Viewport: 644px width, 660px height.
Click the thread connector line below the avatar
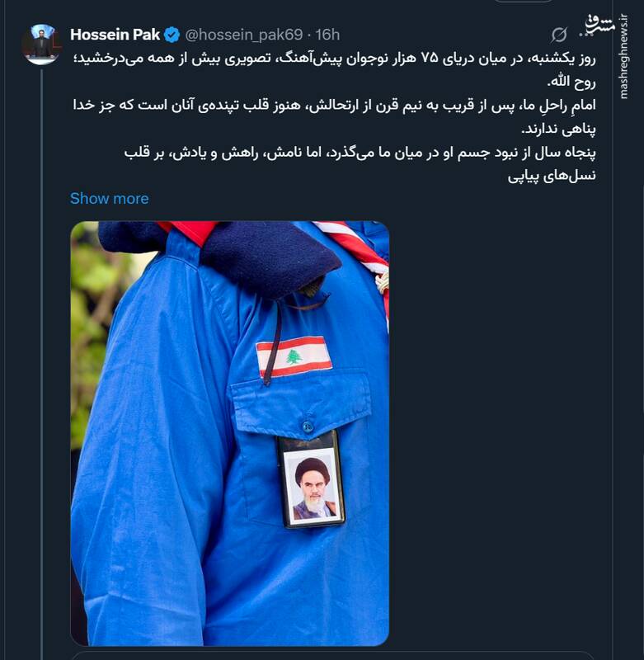[42, 364]
